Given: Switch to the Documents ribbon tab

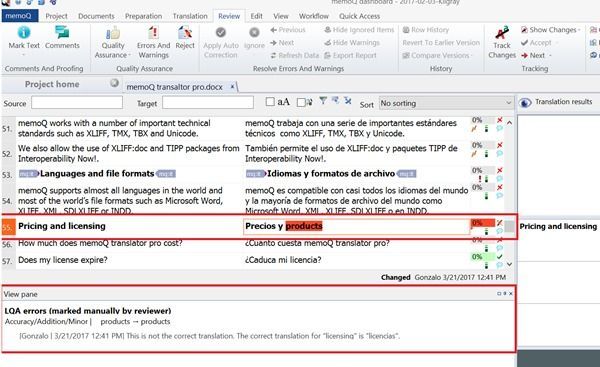Looking at the screenshot, I should pos(96,16).
